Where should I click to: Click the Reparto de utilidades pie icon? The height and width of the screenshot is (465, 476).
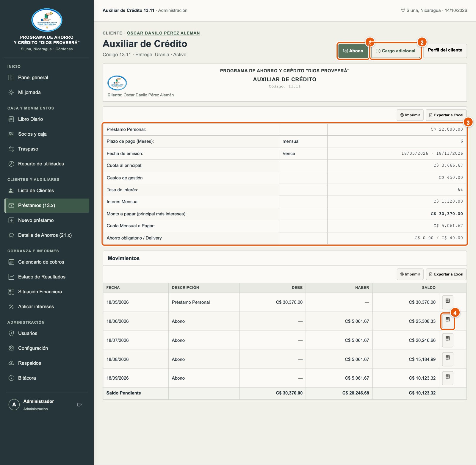(11, 164)
